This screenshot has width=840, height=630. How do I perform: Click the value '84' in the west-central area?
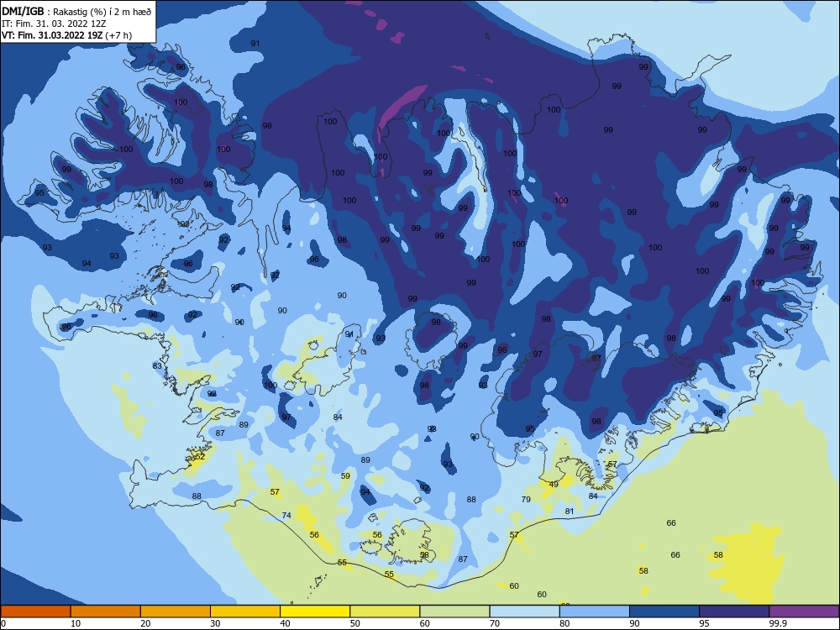pyautogui.click(x=338, y=417)
